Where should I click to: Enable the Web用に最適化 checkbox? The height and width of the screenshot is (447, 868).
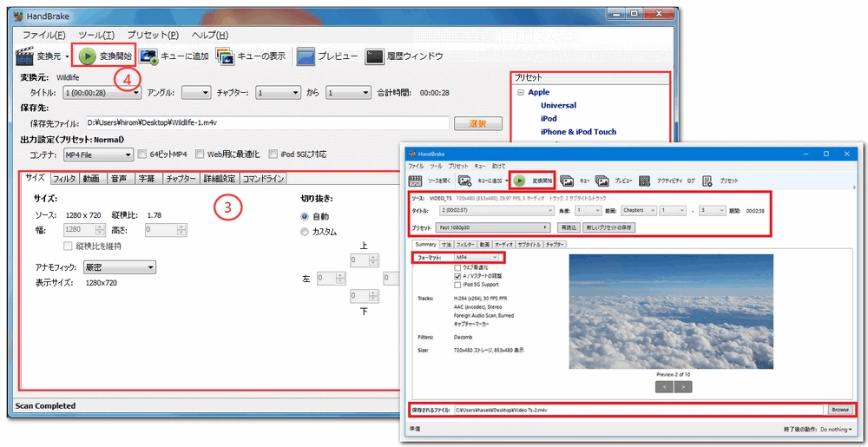[x=200, y=154]
